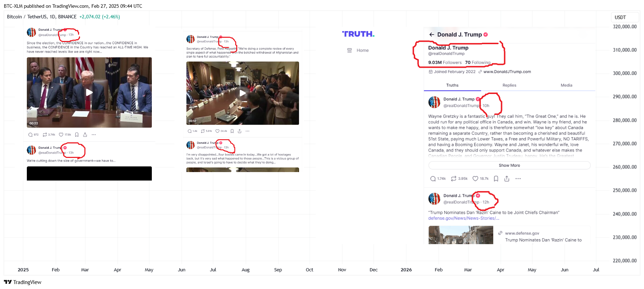Click the USDT currency label on price axis

pyautogui.click(x=620, y=17)
